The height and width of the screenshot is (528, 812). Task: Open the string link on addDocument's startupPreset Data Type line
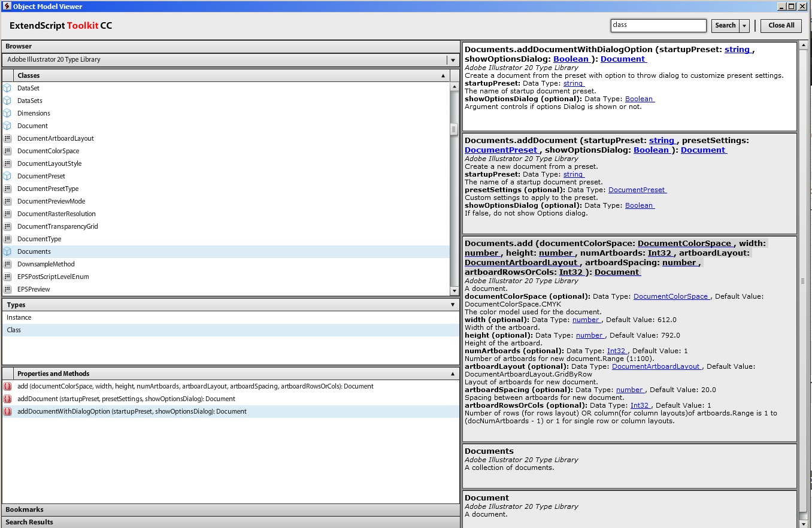574,174
